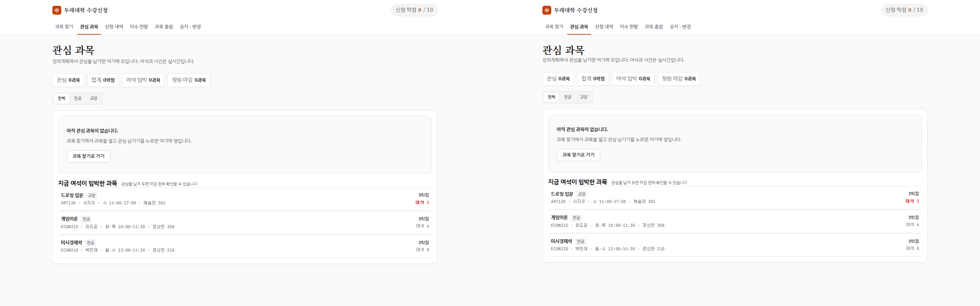The image size is (980, 306).
Task: Click red 여석 3 text in right pane
Action: click(912, 201)
